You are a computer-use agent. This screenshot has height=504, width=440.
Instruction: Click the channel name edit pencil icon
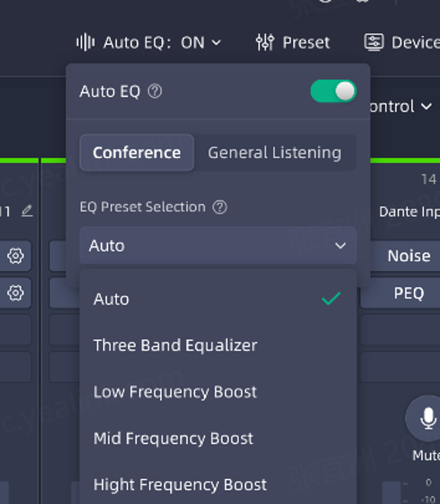pyautogui.click(x=27, y=211)
